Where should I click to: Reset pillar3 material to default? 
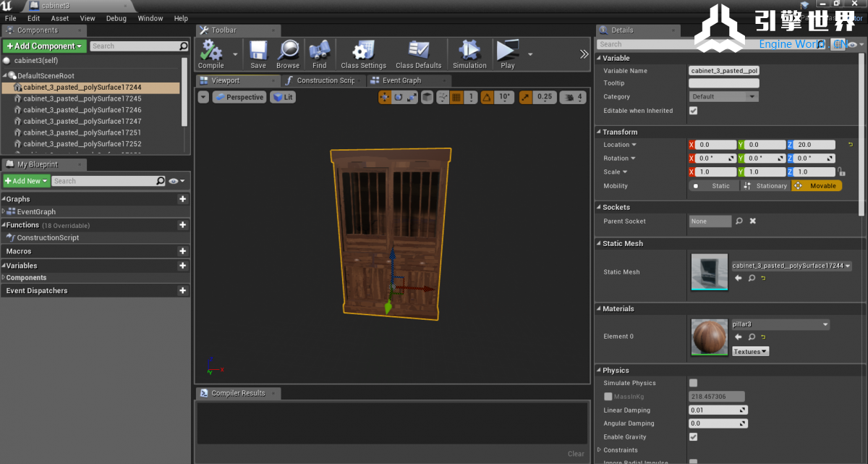coord(763,337)
